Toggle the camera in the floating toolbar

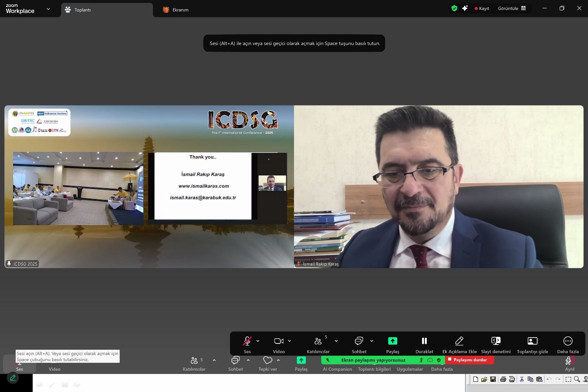pos(279,341)
